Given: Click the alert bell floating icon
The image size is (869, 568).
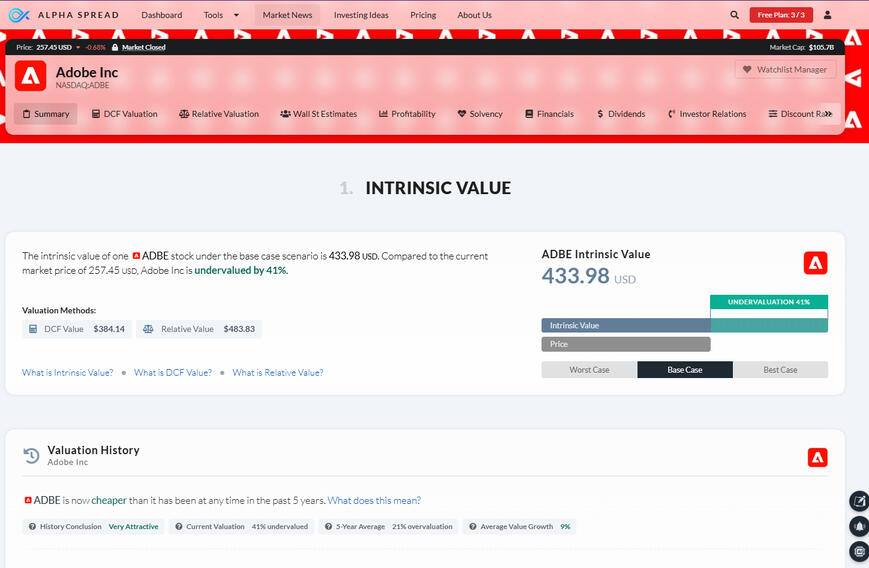Looking at the screenshot, I should (860, 526).
